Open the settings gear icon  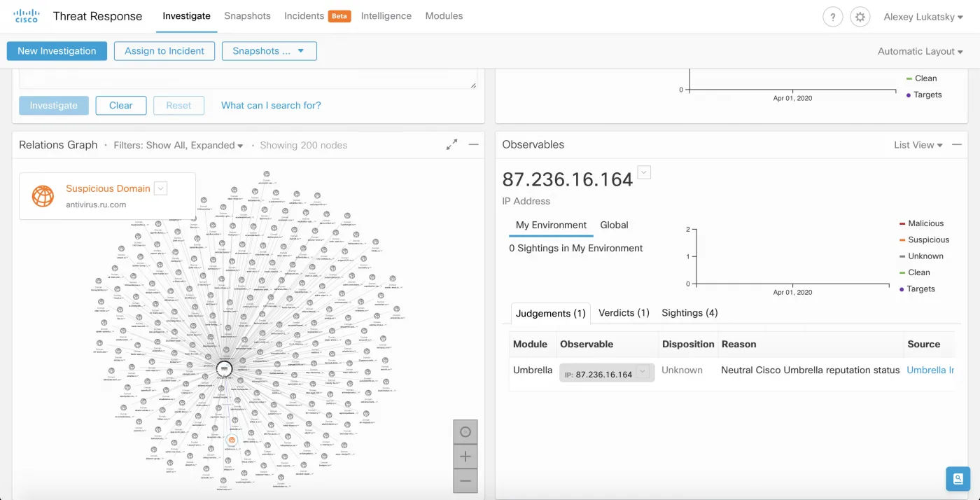(x=860, y=17)
